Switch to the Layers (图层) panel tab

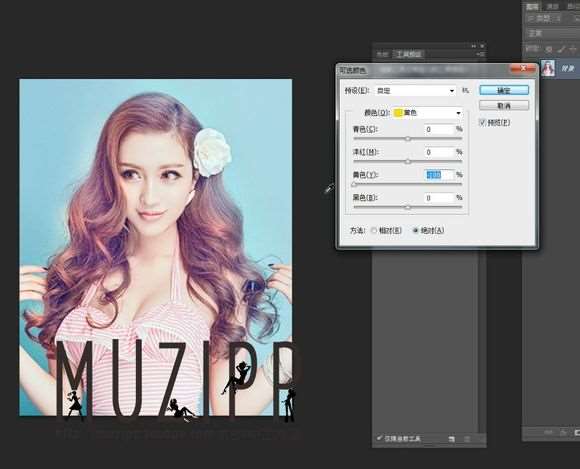tap(533, 6)
